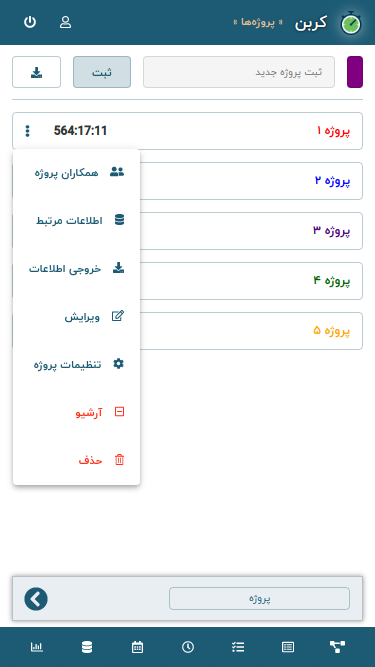Choose حذف to delete the project
This screenshot has height=667, width=375.
click(x=77, y=460)
